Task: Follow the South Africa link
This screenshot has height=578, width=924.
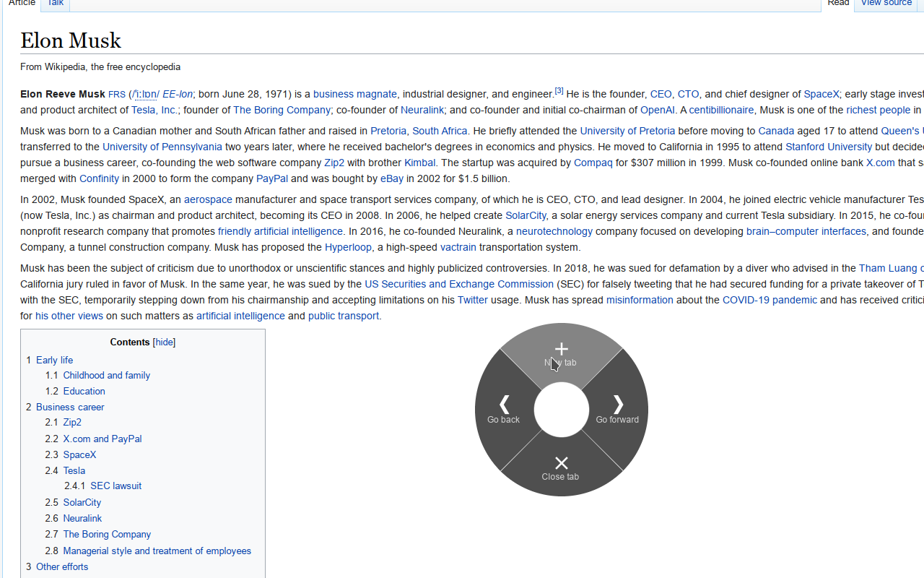Action: coord(440,131)
